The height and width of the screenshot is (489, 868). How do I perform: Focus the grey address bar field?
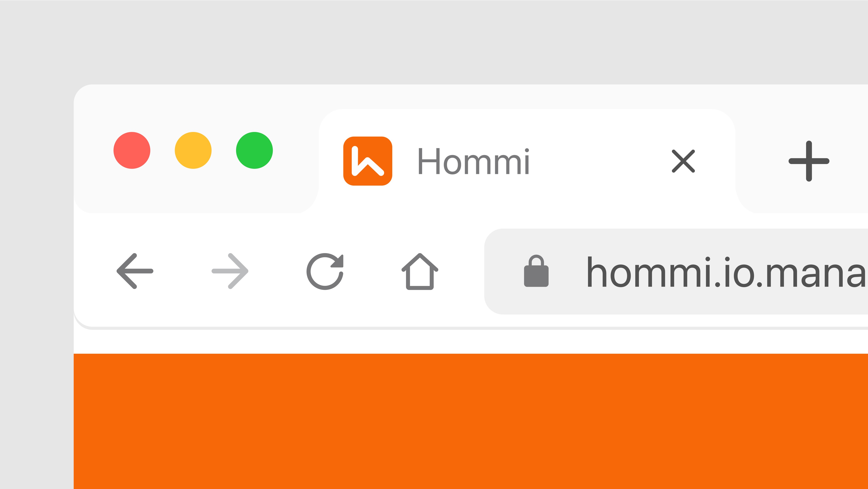[x=676, y=272]
